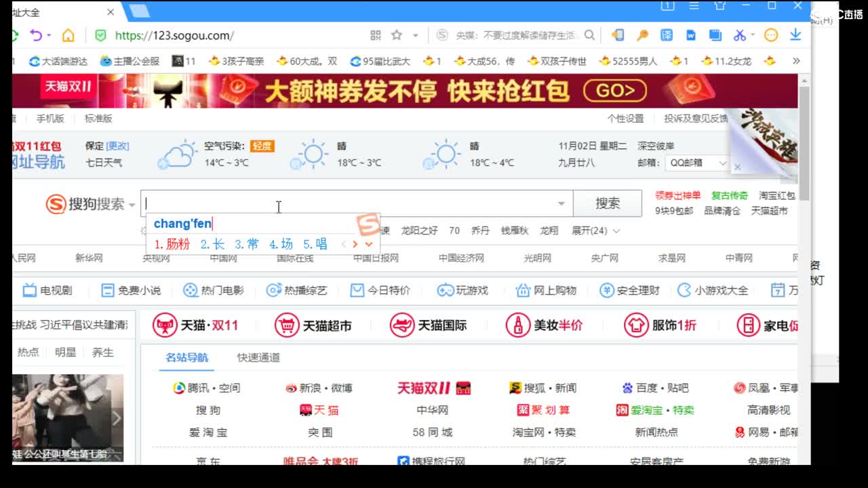The width and height of the screenshot is (868, 488).
Task: Click the GO button on Tmall banner
Action: 615,91
